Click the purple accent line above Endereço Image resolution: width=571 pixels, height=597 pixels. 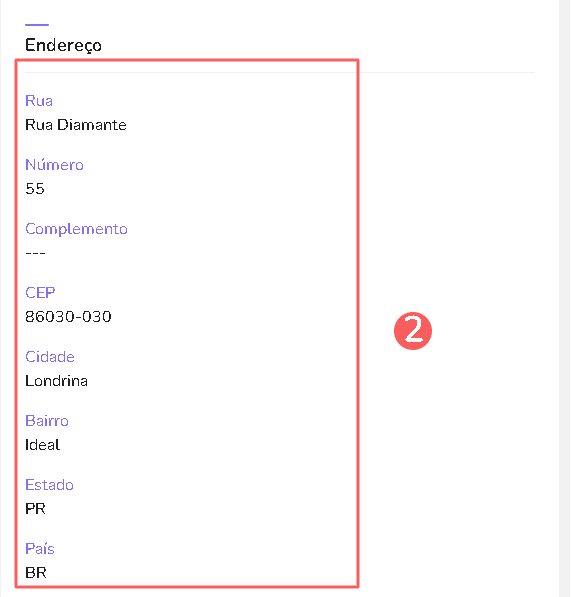37,25
